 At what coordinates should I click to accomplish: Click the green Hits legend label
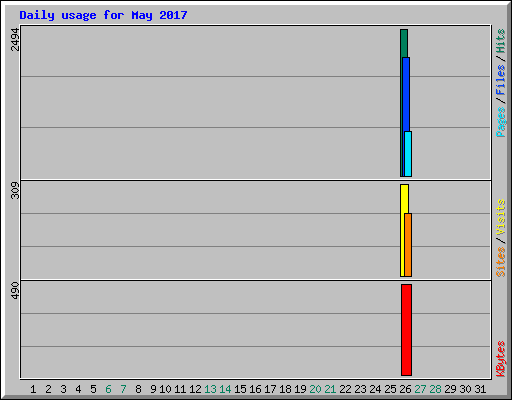(501, 41)
